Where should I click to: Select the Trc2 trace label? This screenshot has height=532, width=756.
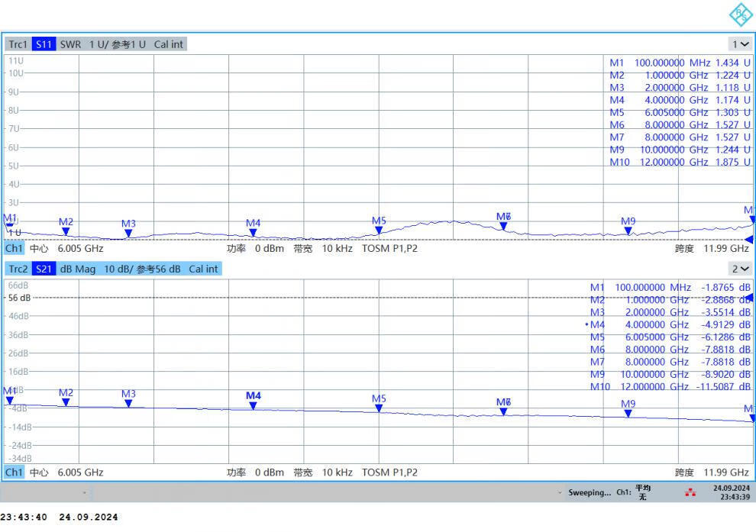18,269
